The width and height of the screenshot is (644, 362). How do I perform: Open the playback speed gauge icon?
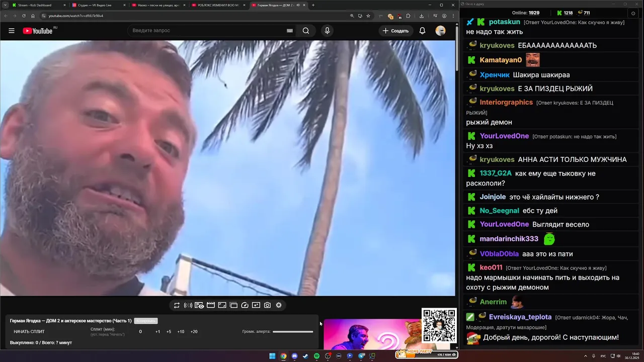click(245, 305)
